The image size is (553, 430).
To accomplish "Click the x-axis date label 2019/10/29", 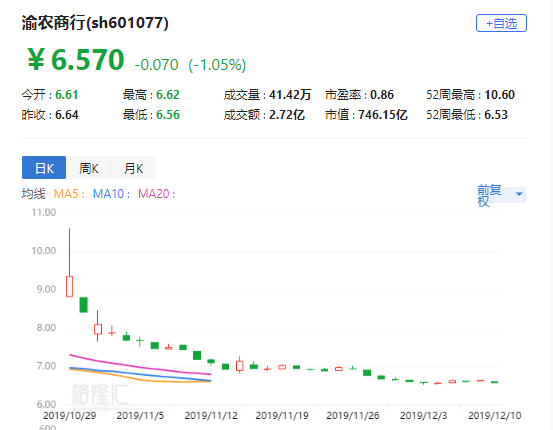I will pyautogui.click(x=69, y=416).
